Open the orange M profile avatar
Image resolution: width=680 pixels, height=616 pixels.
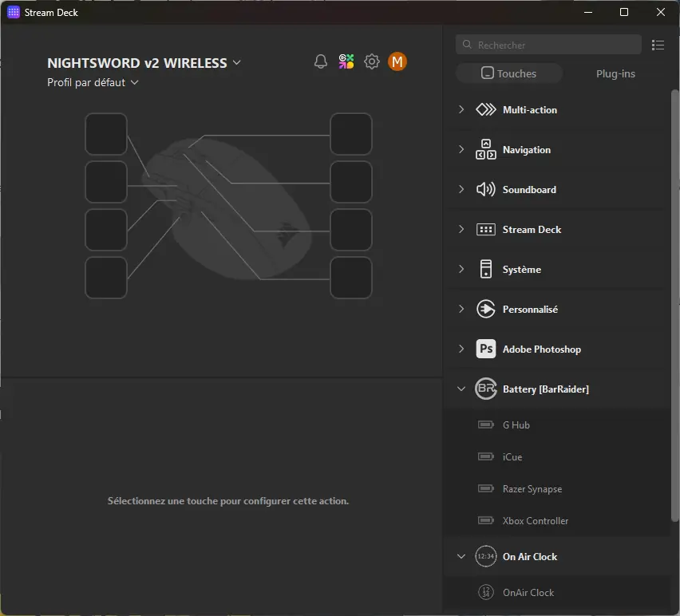tap(397, 61)
